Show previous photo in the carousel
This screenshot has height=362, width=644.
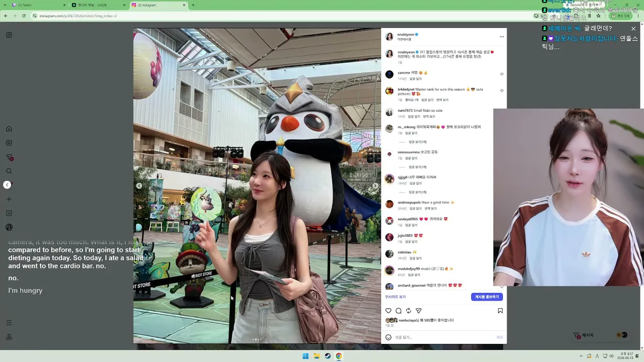139,186
